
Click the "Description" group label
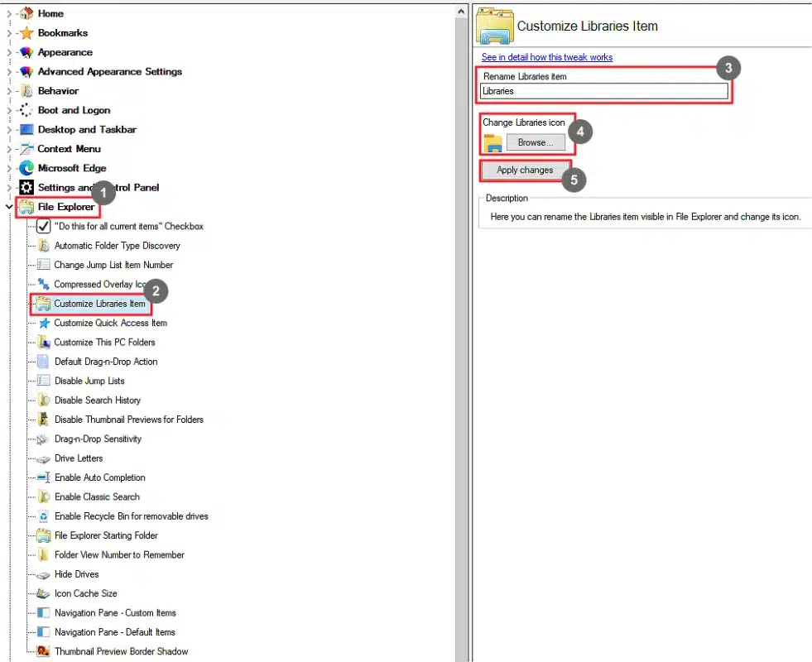pyautogui.click(x=507, y=199)
